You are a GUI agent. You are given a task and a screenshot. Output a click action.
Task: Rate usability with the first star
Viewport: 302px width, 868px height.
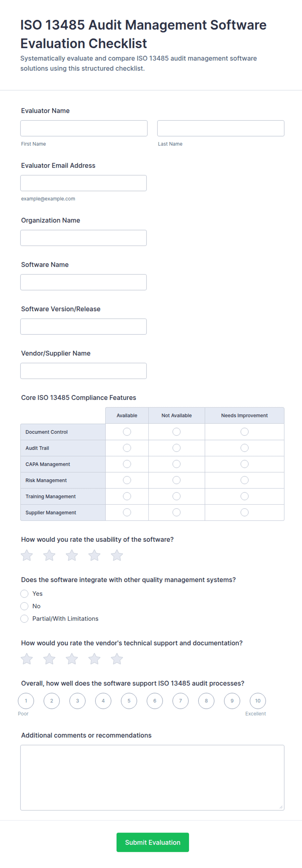click(x=27, y=555)
